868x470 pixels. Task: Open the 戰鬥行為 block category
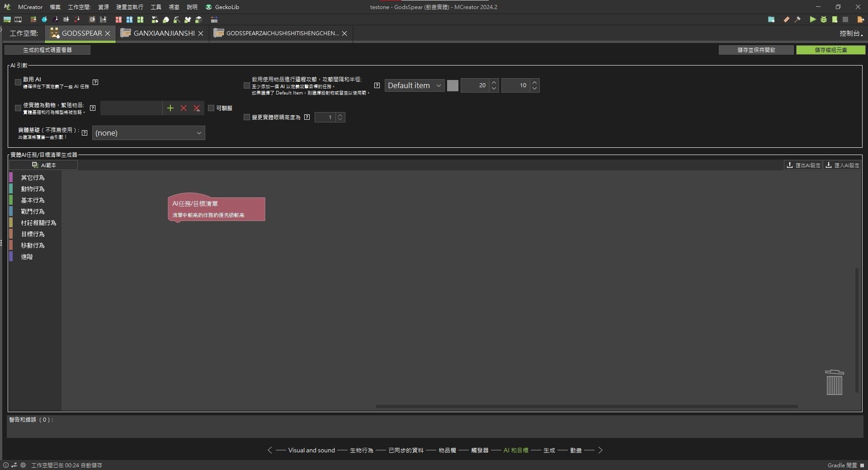click(x=33, y=211)
